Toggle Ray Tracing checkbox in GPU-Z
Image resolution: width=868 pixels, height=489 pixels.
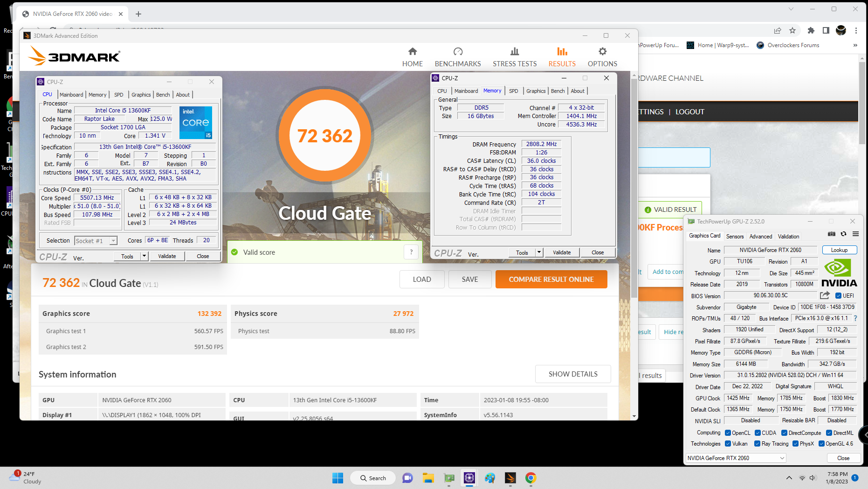point(757,443)
